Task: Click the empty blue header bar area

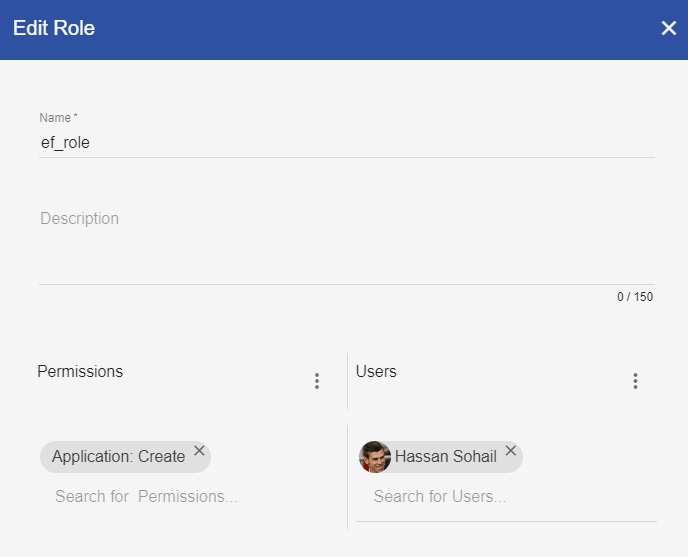Action: click(x=380, y=28)
